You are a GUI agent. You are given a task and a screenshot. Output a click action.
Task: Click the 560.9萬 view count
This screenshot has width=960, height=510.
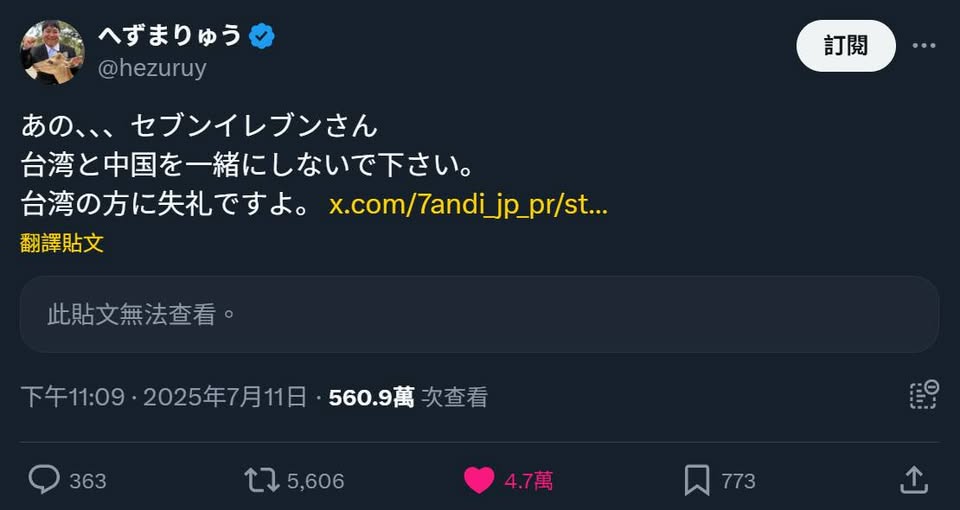click(x=371, y=397)
